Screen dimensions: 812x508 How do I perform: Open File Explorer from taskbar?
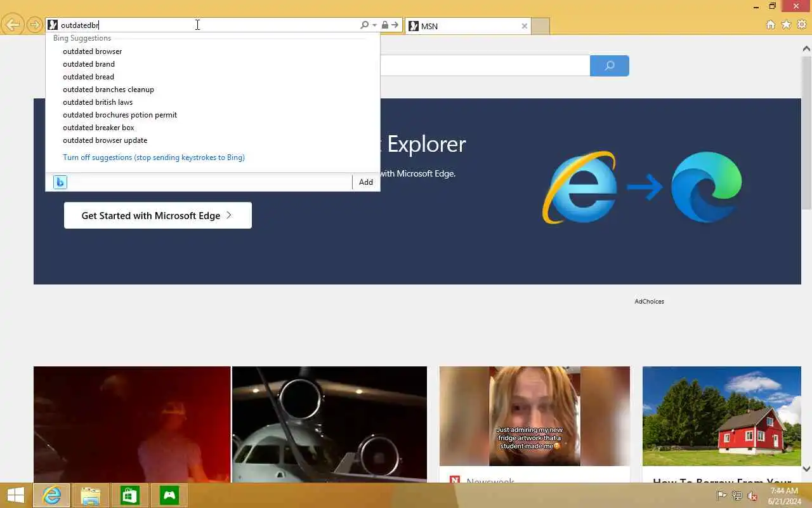pyautogui.click(x=91, y=495)
